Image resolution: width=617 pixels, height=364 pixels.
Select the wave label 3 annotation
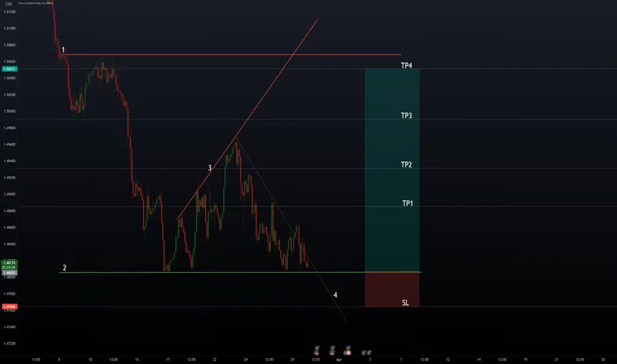click(x=210, y=168)
